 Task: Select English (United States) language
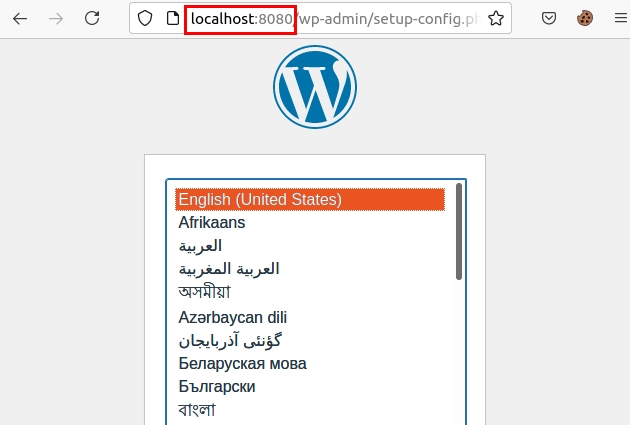click(310, 199)
